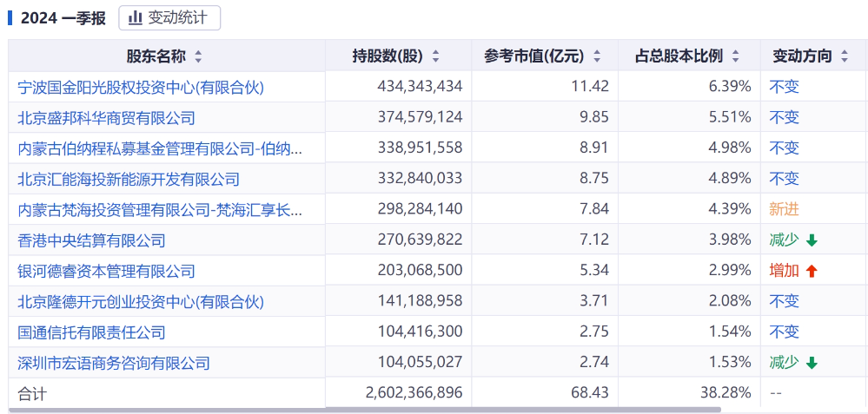Sort by 占总股本比例 column arrows
The width and height of the screenshot is (868, 414).
[735, 57]
